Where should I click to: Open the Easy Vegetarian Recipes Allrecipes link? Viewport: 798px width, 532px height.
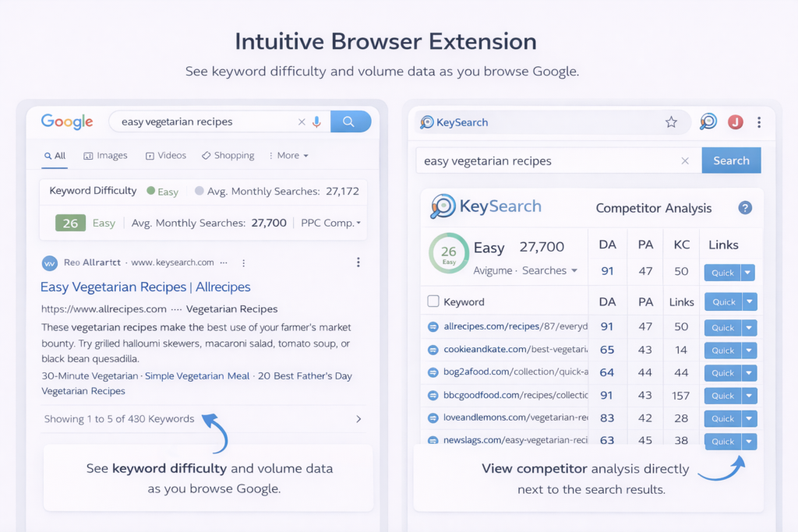[145, 287]
